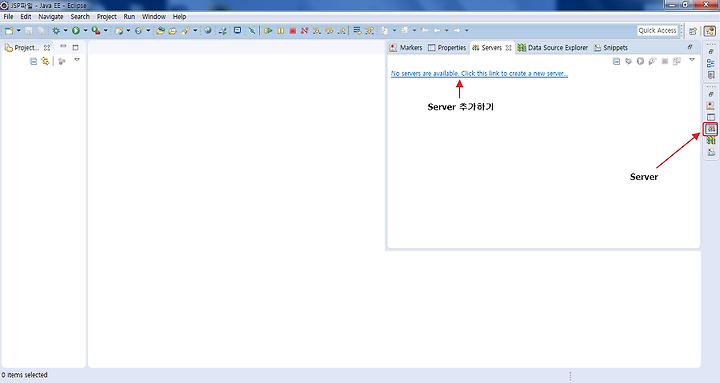Viewport: 720px width, 383px height.
Task: Click the Quick Access search field
Action: click(x=657, y=30)
